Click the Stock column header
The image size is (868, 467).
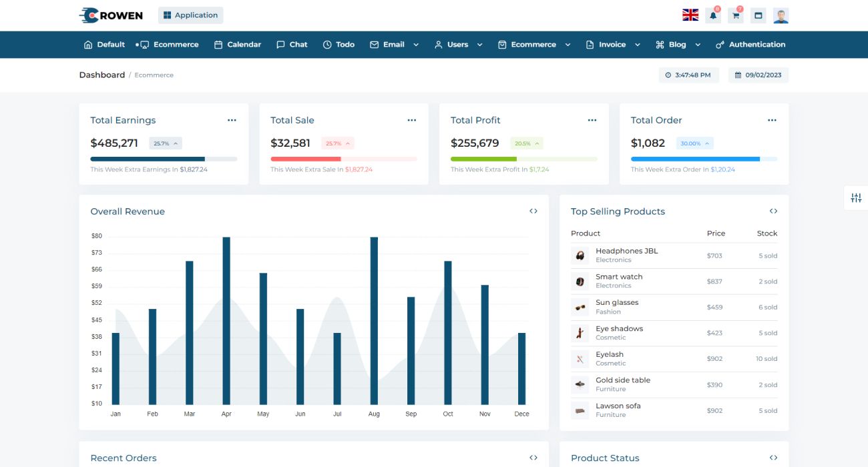tap(767, 233)
